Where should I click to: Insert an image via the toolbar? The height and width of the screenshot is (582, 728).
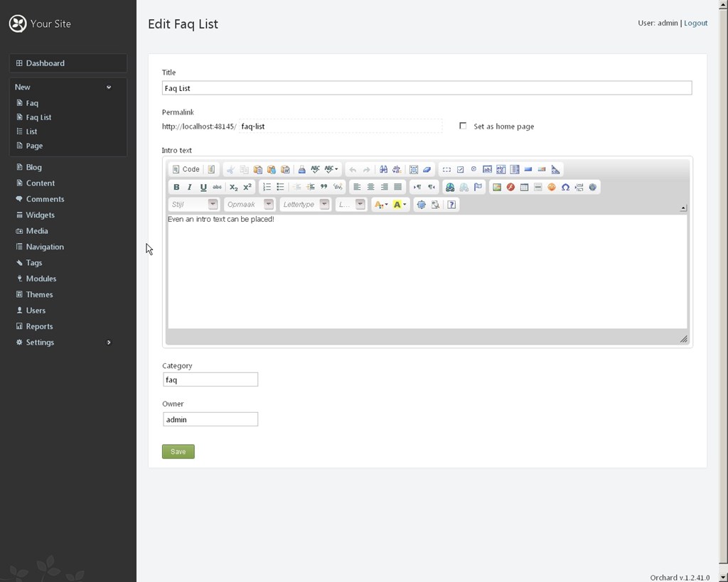tap(497, 187)
